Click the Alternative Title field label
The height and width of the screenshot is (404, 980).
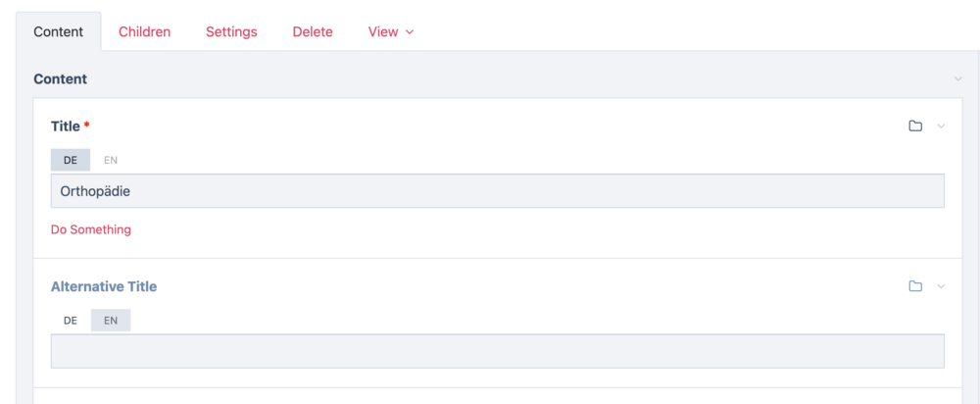coord(104,287)
